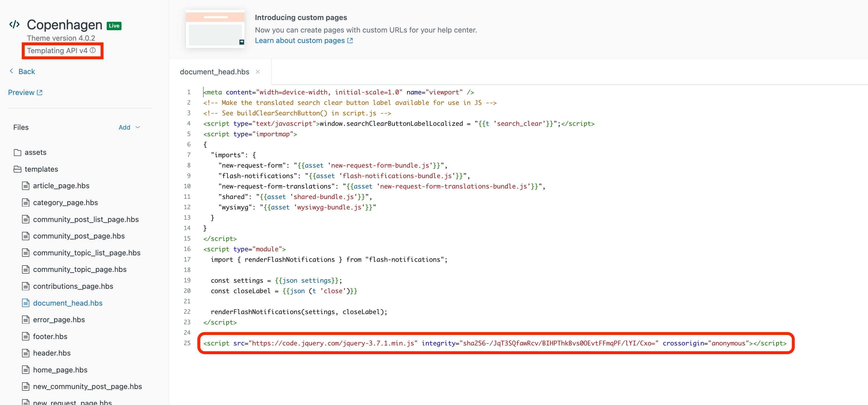The height and width of the screenshot is (405, 868).
Task: Click the templates folder icon
Action: [x=17, y=169]
